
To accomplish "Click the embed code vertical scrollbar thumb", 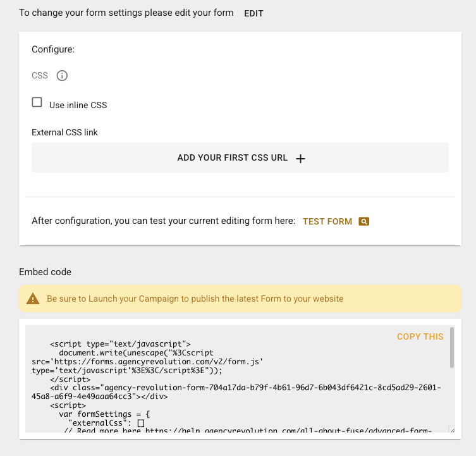I will (x=452, y=348).
